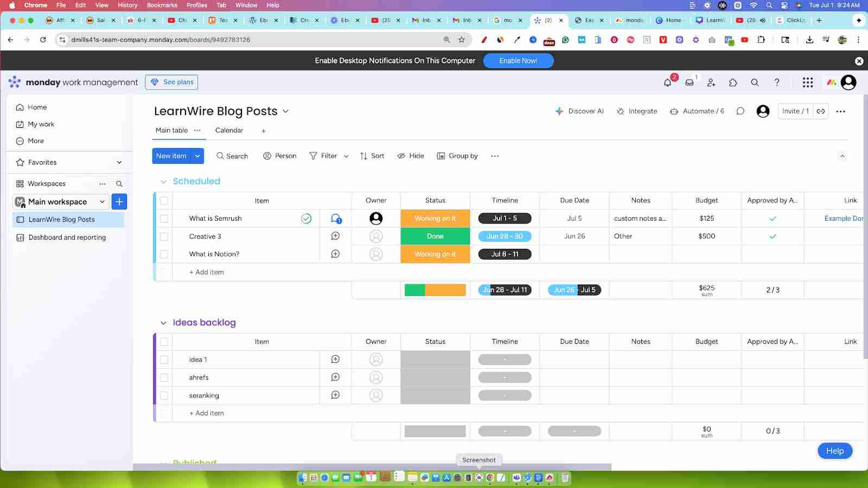
Task: Open conversation bubble on What is Semrush
Action: [x=335, y=218]
